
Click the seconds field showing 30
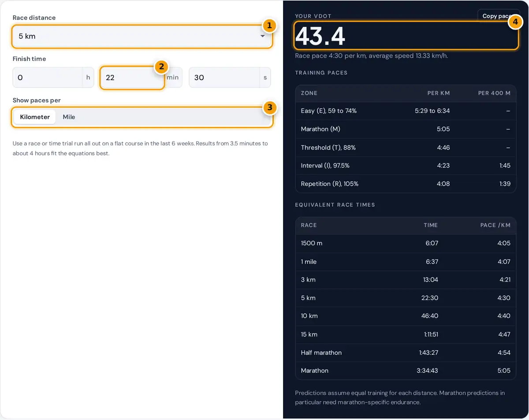click(x=224, y=78)
